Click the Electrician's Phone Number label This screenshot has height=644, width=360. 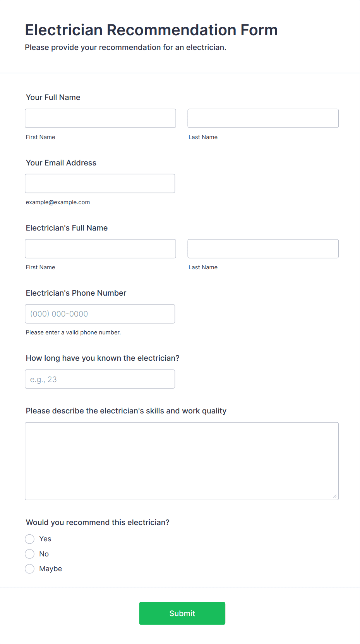point(76,293)
